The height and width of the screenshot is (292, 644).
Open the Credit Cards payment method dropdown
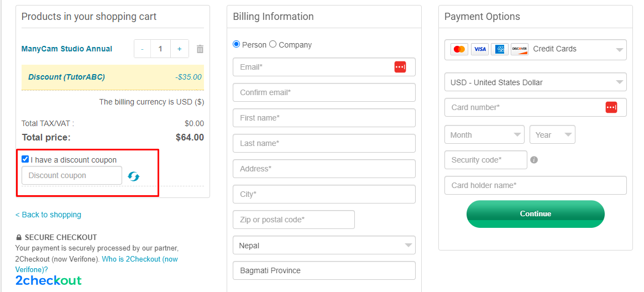[536, 50]
